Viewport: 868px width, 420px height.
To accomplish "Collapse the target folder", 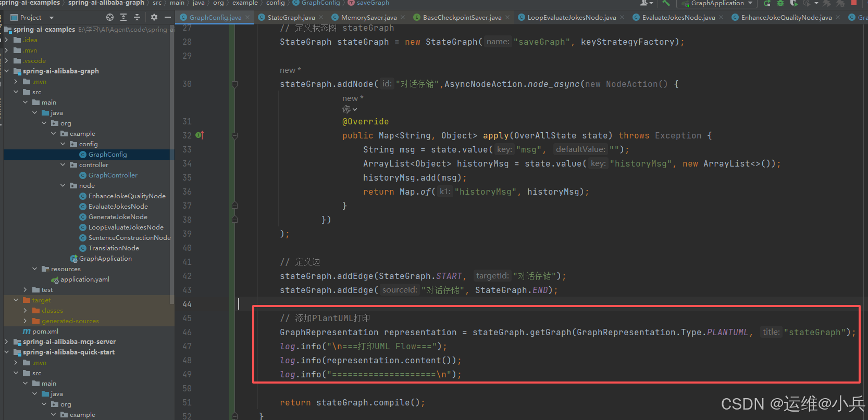I will (x=16, y=300).
